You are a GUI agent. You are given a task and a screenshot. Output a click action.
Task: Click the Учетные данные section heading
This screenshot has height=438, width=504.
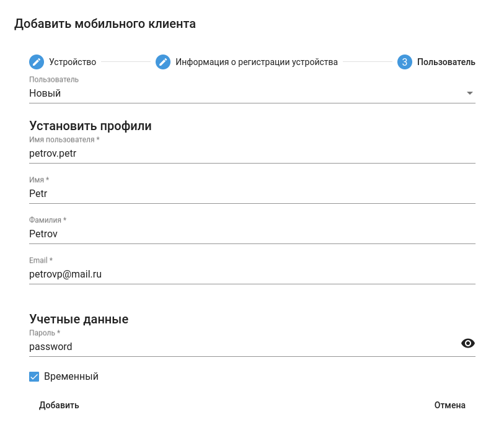[79, 320]
